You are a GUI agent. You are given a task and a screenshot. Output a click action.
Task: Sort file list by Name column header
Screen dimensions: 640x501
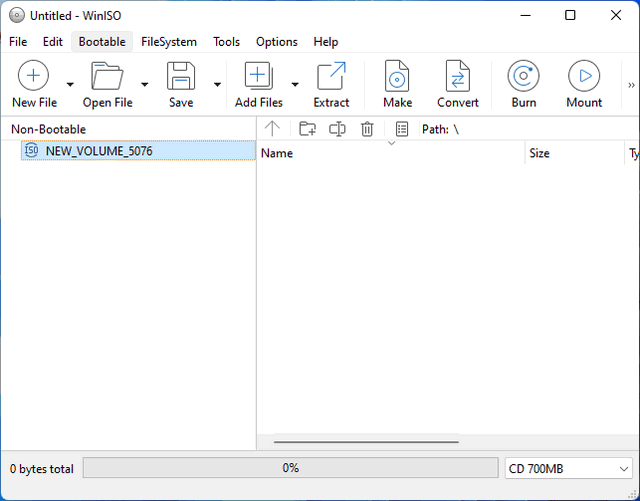point(390,154)
